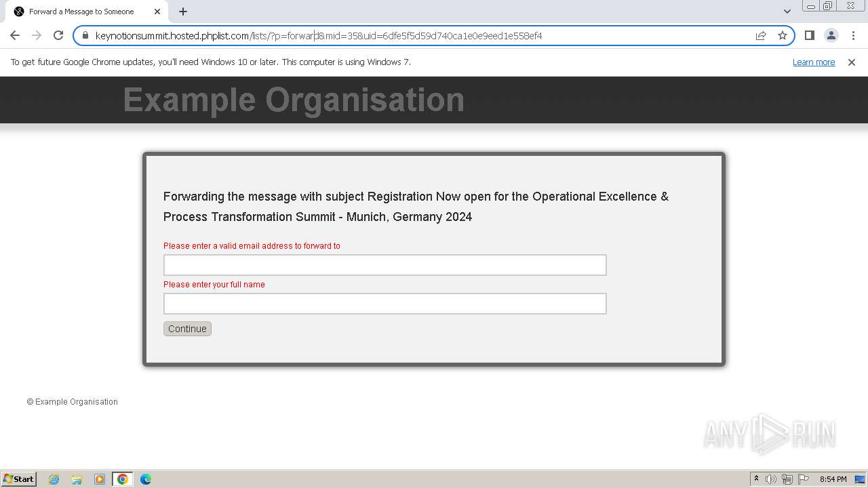868x488 pixels.
Task: Close the Chrome window
Action: pyautogui.click(x=850, y=6)
